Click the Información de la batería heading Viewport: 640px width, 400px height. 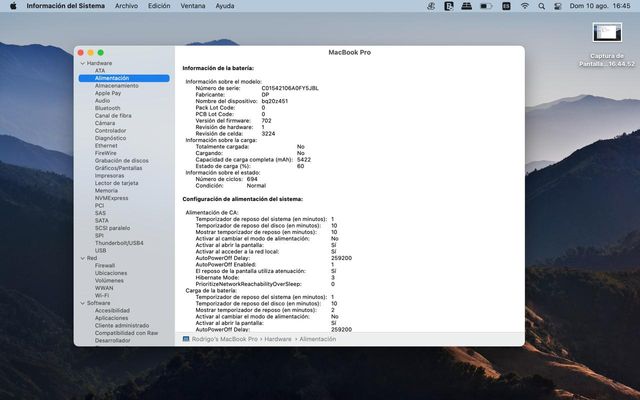click(x=218, y=68)
